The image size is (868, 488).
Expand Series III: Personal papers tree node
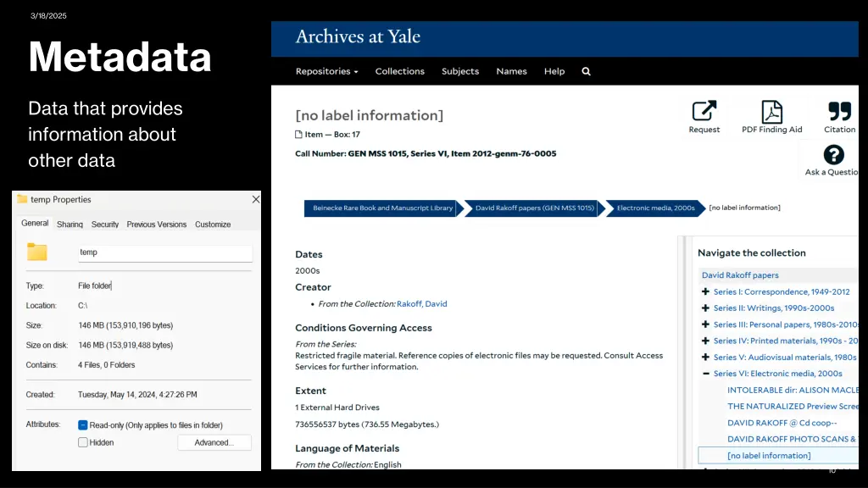click(705, 324)
